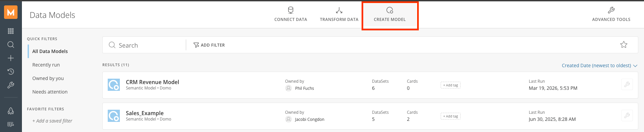Click DataSets count 6 for CRM Revenue Model
This screenshot has height=132, width=644.
(373, 88)
